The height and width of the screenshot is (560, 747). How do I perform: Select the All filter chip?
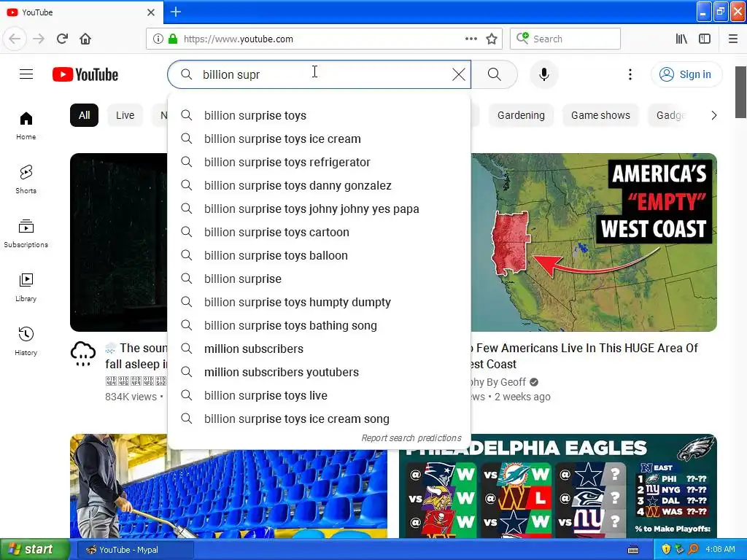85,115
